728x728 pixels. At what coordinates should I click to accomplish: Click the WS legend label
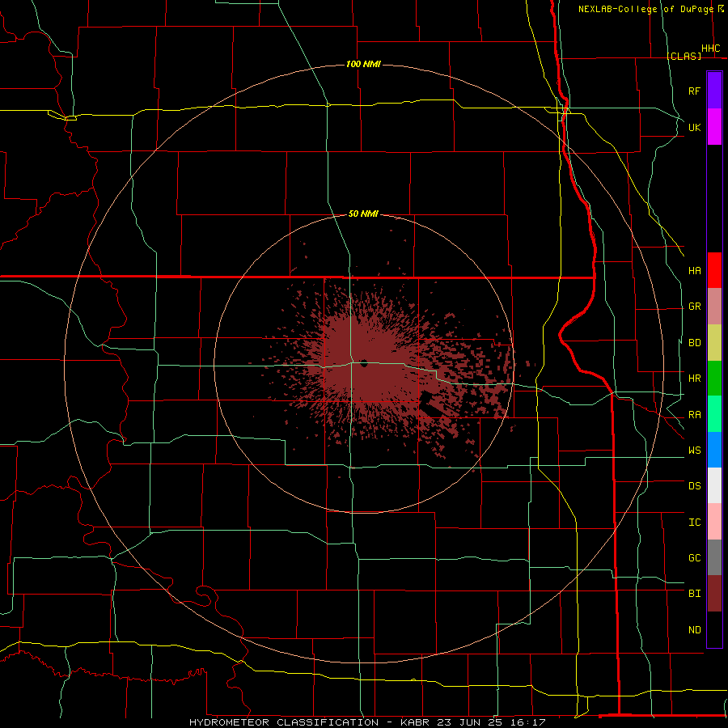[x=694, y=450]
